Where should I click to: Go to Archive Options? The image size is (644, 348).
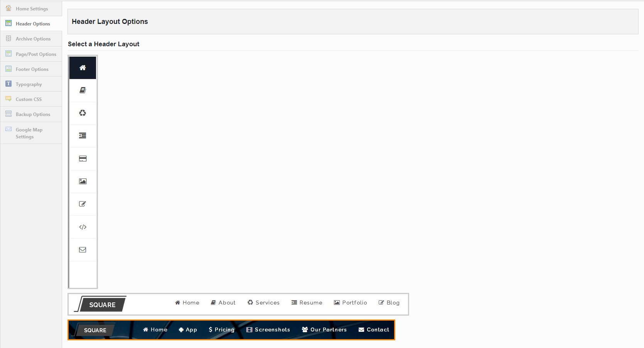[31, 39]
